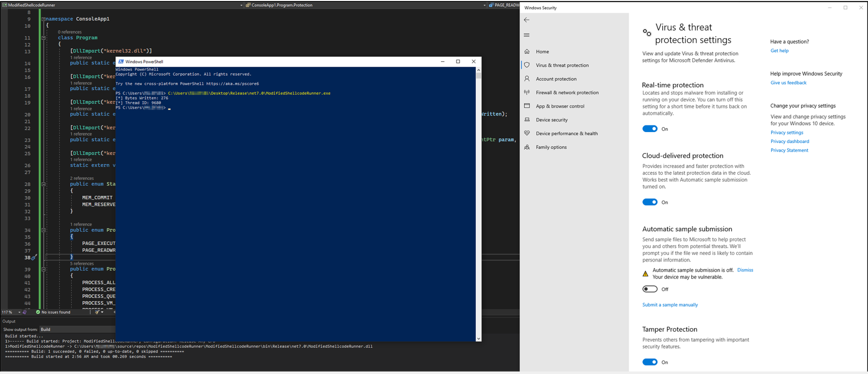Image resolution: width=868 pixels, height=374 pixels.
Task: Click the 5 references CodeLens above line 39
Action: point(82,264)
